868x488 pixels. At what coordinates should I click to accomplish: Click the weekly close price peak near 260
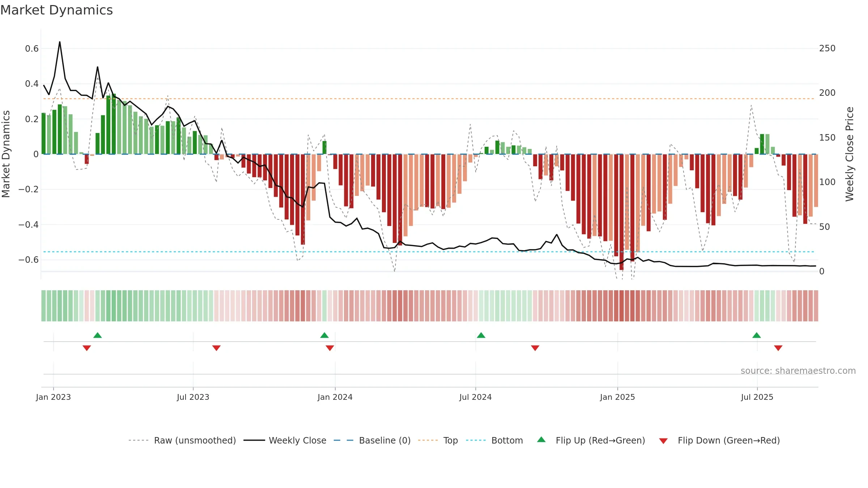tap(60, 42)
